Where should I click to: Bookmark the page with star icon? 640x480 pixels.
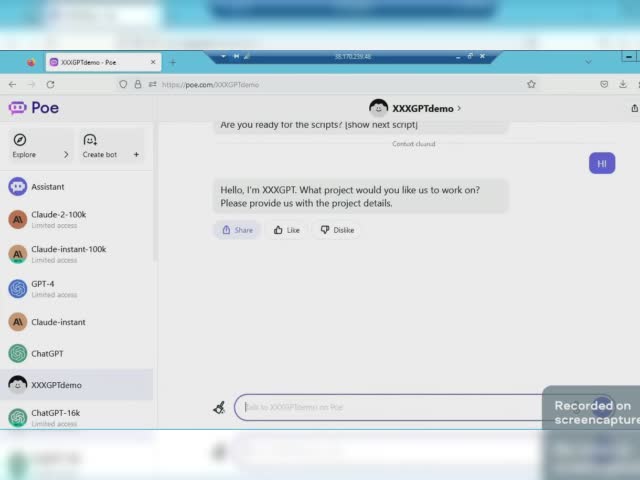(x=531, y=84)
